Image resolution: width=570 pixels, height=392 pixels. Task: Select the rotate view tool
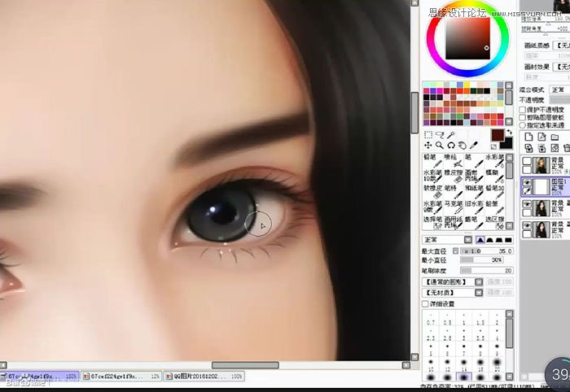coord(451,146)
